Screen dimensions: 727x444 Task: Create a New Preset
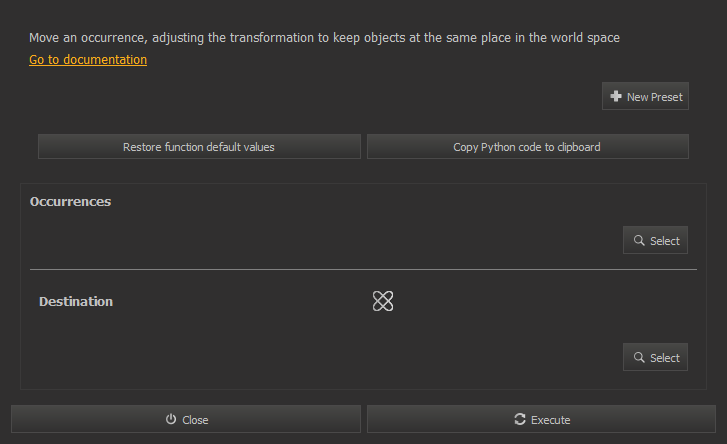645,96
